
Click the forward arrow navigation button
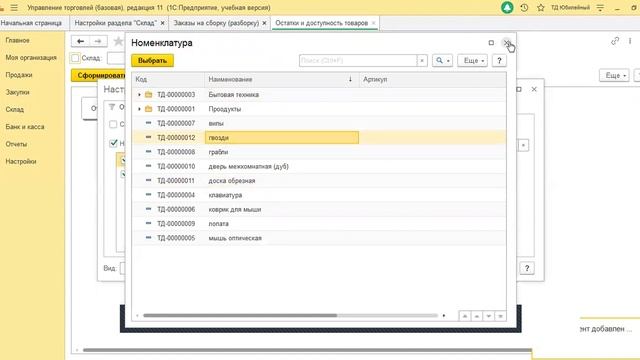(98, 41)
